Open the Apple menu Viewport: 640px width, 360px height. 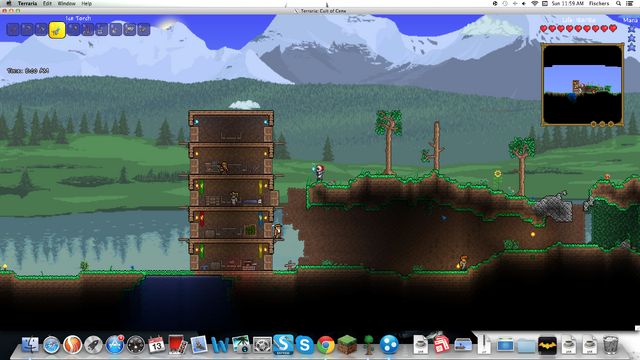click(9, 3)
